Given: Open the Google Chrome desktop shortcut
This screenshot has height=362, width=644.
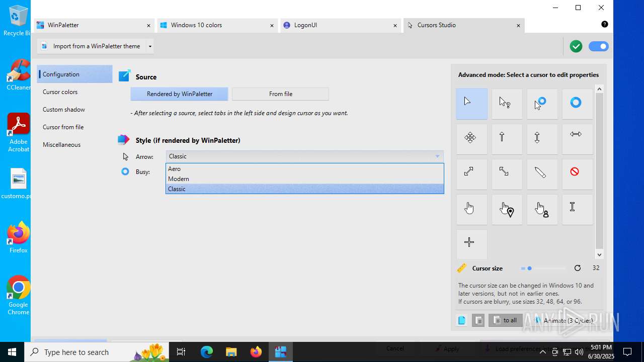Looking at the screenshot, I should (18, 296).
